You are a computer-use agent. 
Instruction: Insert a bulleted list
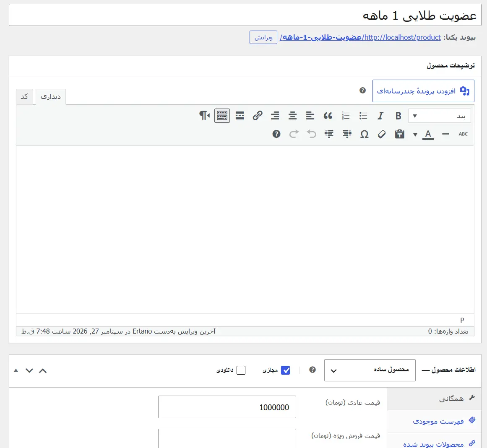point(363,116)
